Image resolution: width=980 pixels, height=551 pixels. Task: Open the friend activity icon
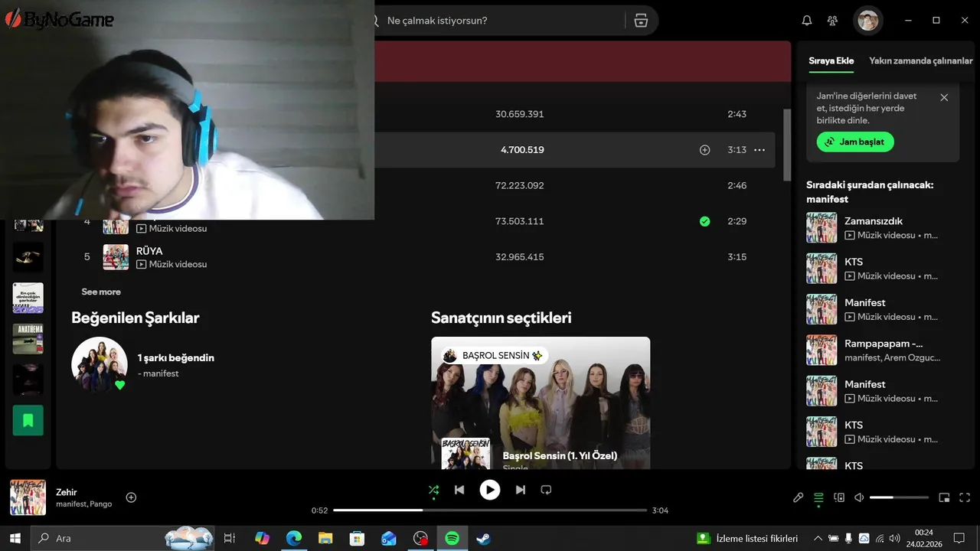click(833, 21)
